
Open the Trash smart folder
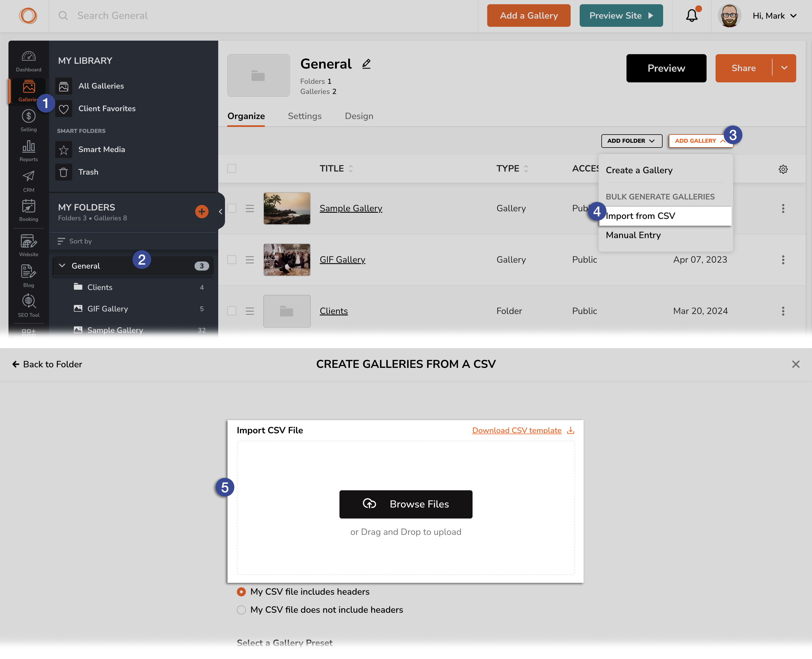click(88, 172)
